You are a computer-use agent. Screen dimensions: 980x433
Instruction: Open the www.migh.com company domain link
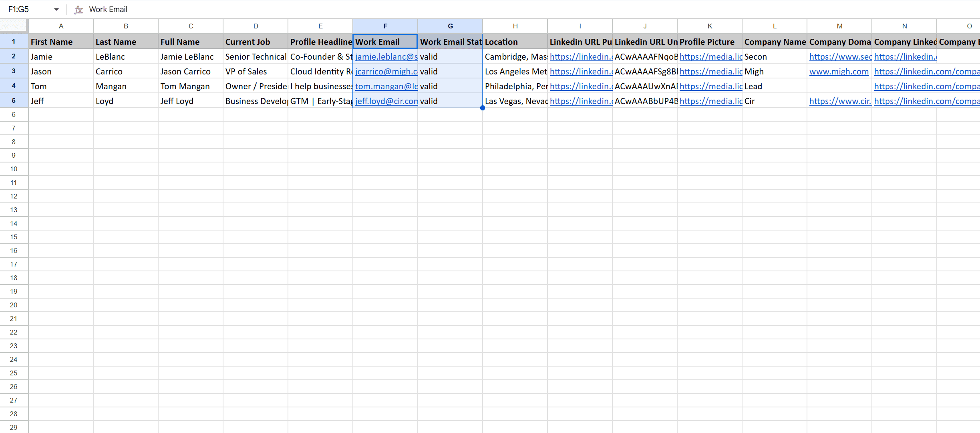pyautogui.click(x=839, y=71)
